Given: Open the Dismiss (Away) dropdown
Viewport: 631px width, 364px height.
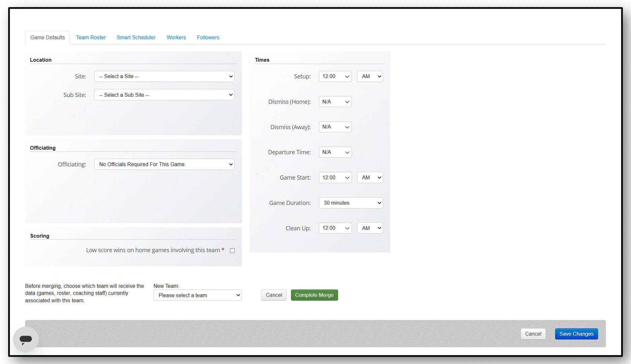Looking at the screenshot, I should (x=335, y=127).
